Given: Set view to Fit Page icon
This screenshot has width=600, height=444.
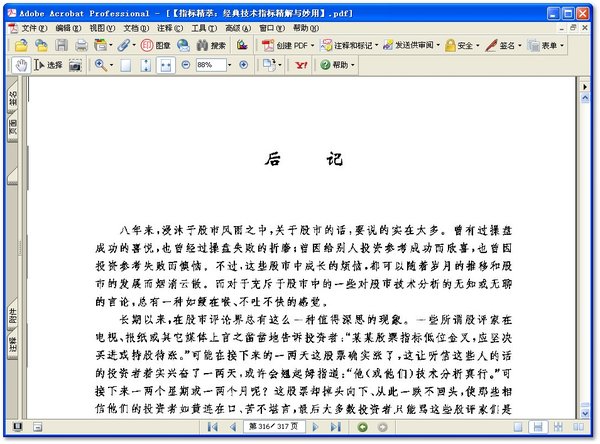Looking at the screenshot, I should [x=146, y=65].
